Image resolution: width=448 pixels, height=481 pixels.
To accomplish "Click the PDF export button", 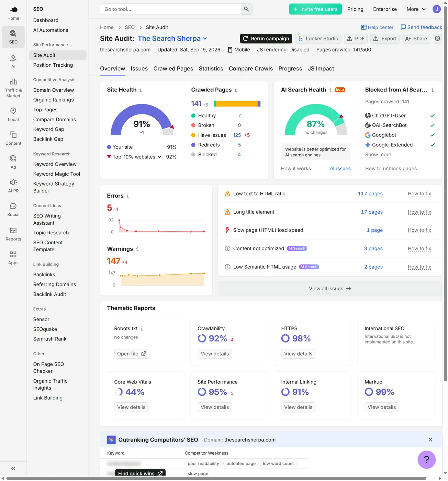I will 356,38.
